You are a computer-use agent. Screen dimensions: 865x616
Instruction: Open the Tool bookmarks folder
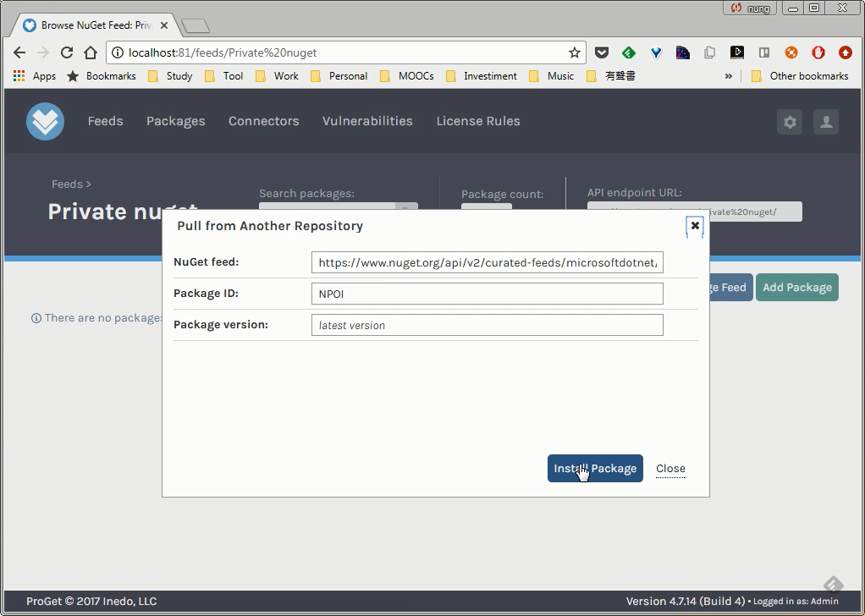click(224, 76)
